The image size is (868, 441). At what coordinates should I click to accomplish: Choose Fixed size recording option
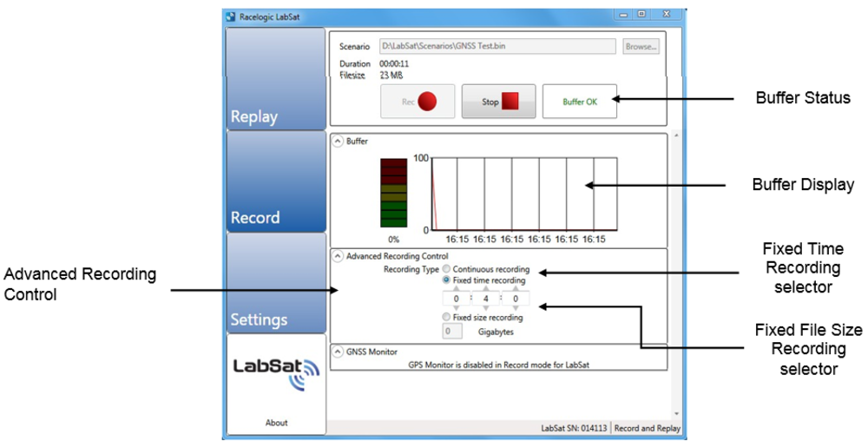[x=447, y=318]
